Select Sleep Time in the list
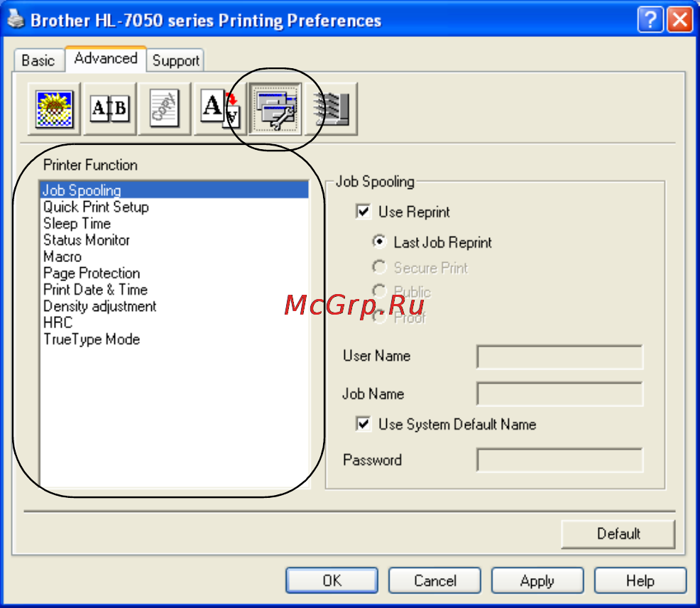Viewport: 700px width, 608px height. [x=174, y=223]
